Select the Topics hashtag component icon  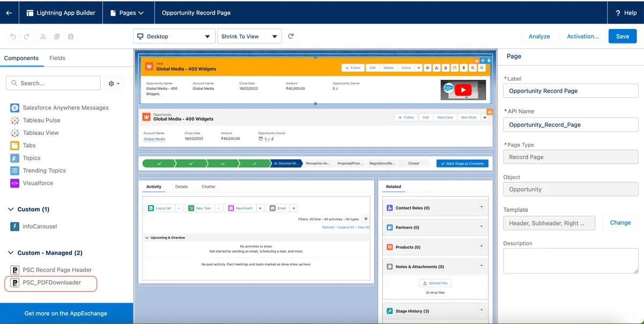click(x=14, y=158)
